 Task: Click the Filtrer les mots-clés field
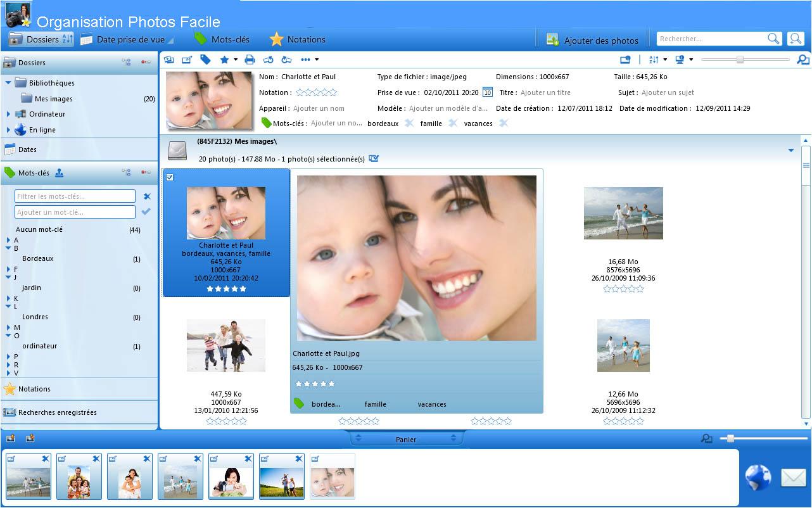[75, 196]
